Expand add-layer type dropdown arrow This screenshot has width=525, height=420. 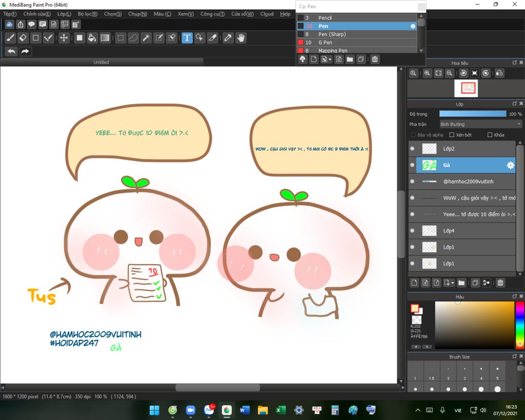click(453, 283)
